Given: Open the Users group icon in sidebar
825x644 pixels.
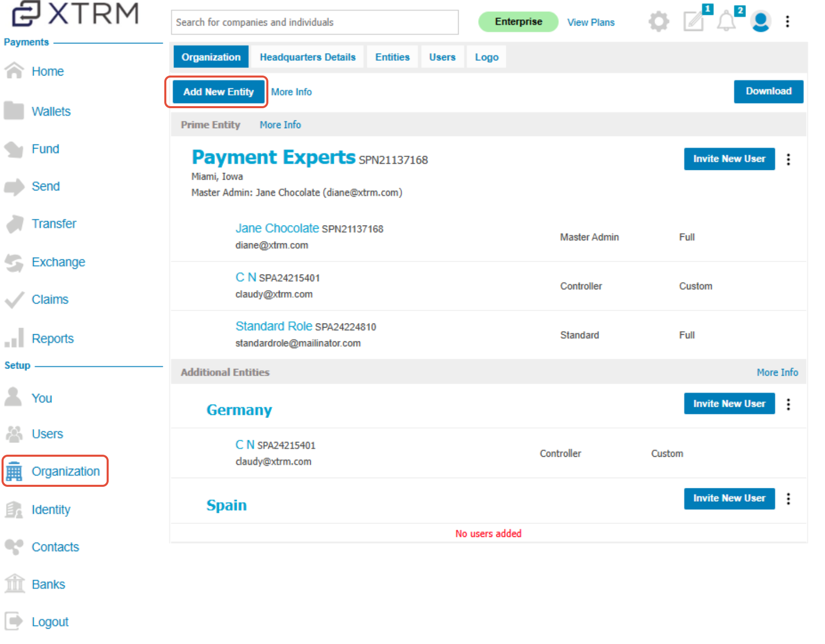Looking at the screenshot, I should (14, 434).
